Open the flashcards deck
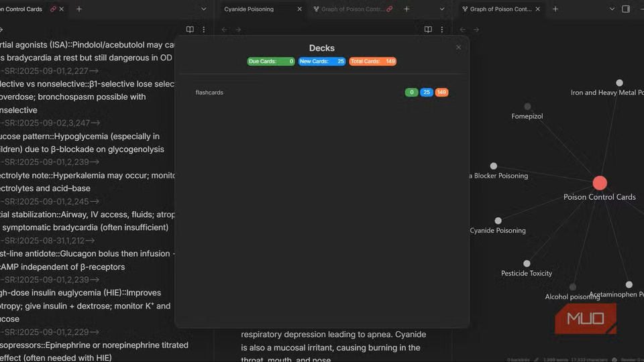This screenshot has height=362, width=644. tap(209, 93)
